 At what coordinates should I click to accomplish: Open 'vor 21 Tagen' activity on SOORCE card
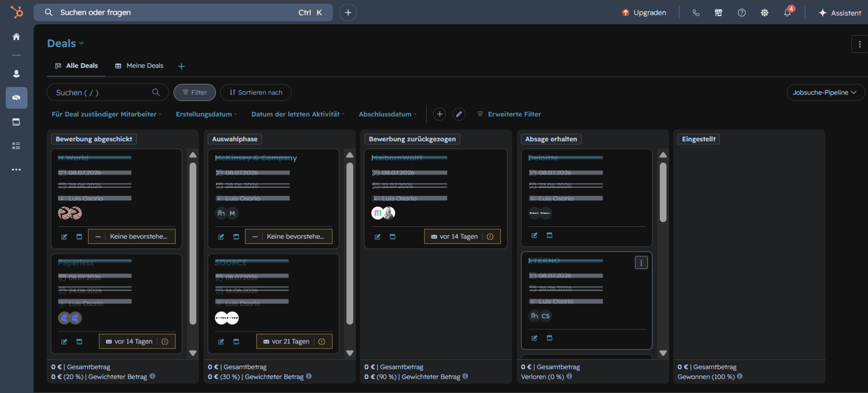tap(294, 342)
